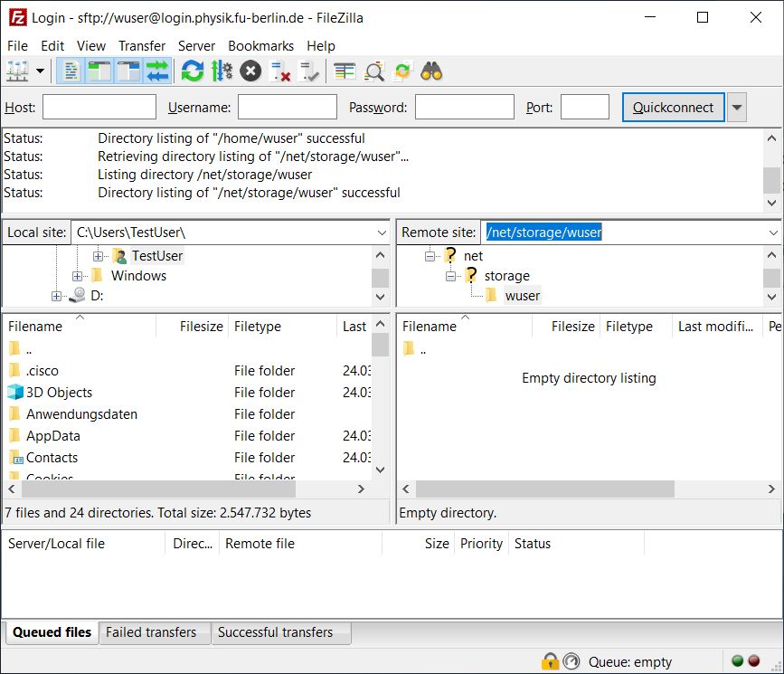Image resolution: width=784 pixels, height=674 pixels.
Task: Open Local site path dropdown
Action: pos(382,233)
